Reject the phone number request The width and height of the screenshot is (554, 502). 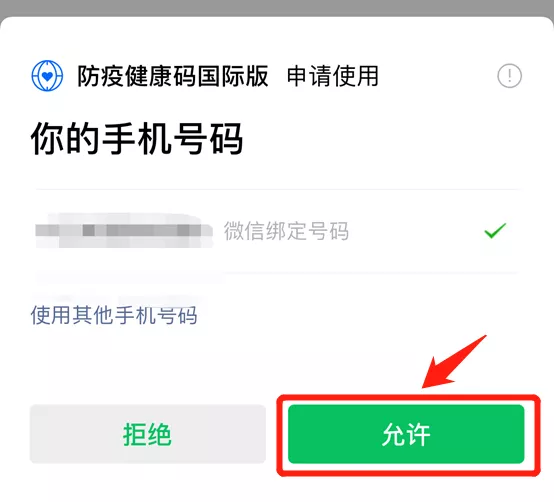[148, 434]
